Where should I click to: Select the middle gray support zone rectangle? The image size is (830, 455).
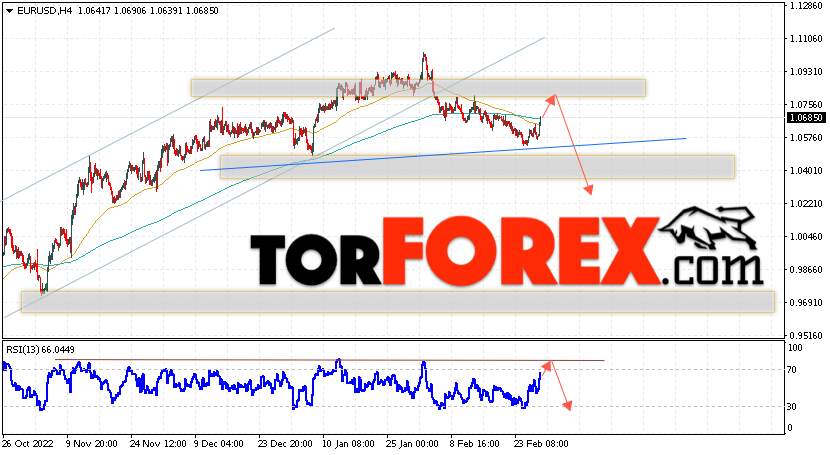pyautogui.click(x=477, y=167)
